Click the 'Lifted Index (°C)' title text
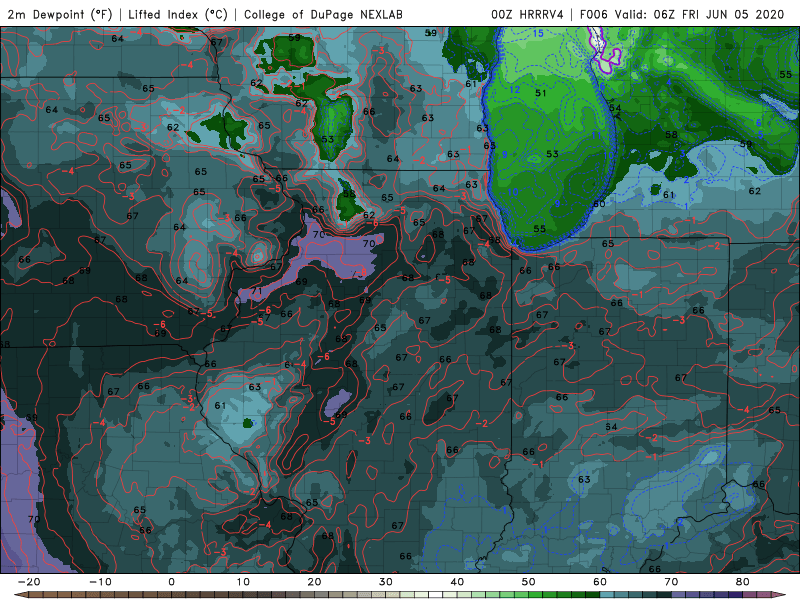Screen dimensions: 800x600 178,14
